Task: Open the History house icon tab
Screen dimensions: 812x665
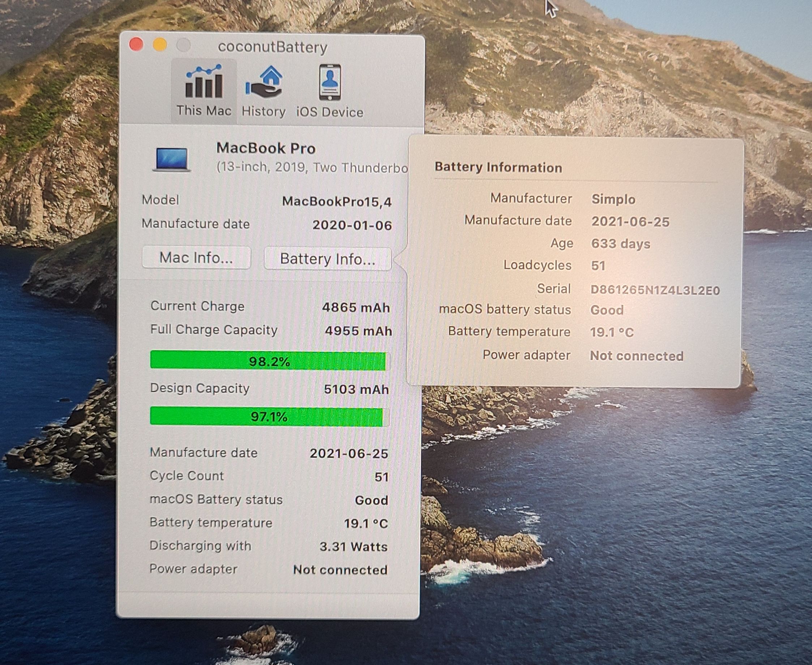Action: (x=264, y=82)
